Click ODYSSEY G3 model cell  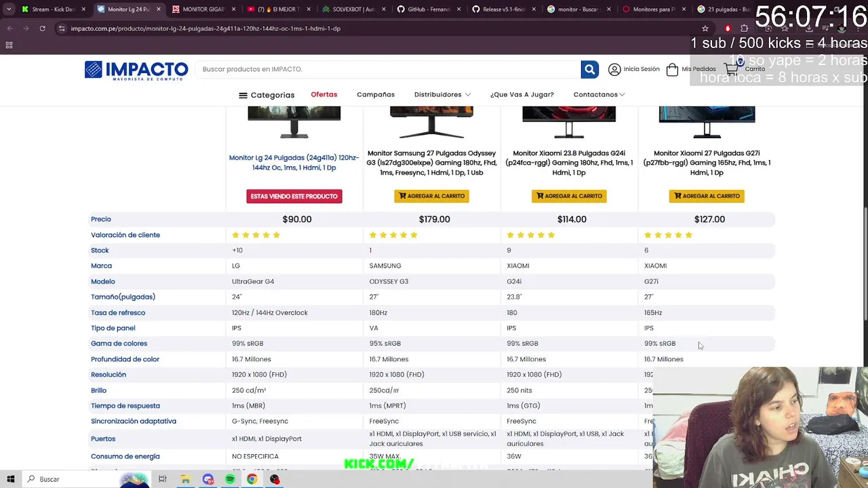(389, 281)
